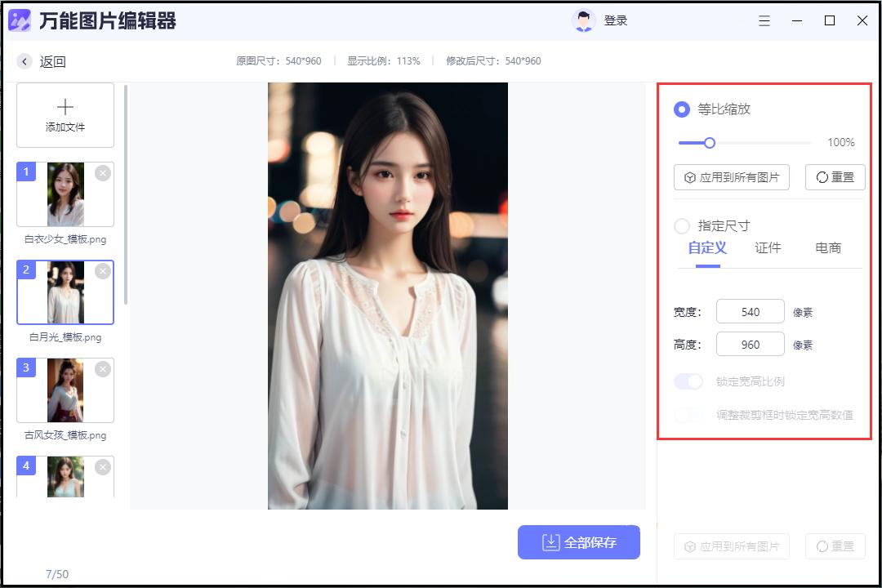The width and height of the screenshot is (882, 588).
Task: Click the 修改后尺寸: 540*960 text
Action: click(493, 60)
